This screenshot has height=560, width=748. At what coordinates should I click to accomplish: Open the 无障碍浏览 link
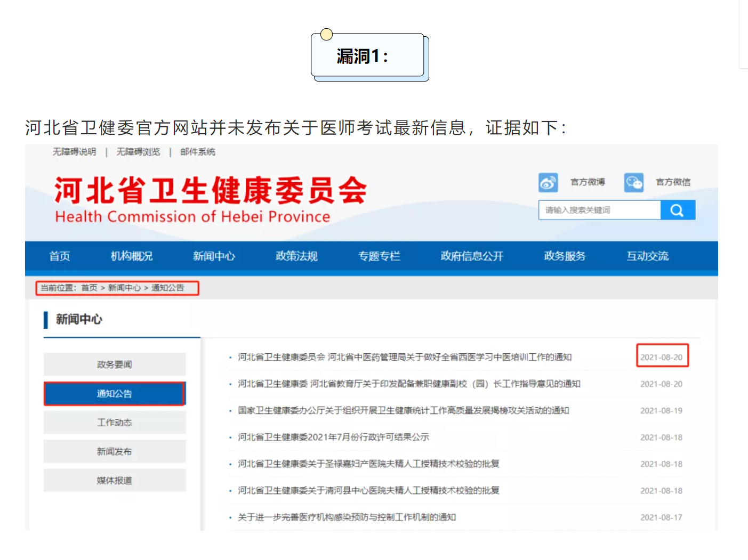[x=138, y=152]
